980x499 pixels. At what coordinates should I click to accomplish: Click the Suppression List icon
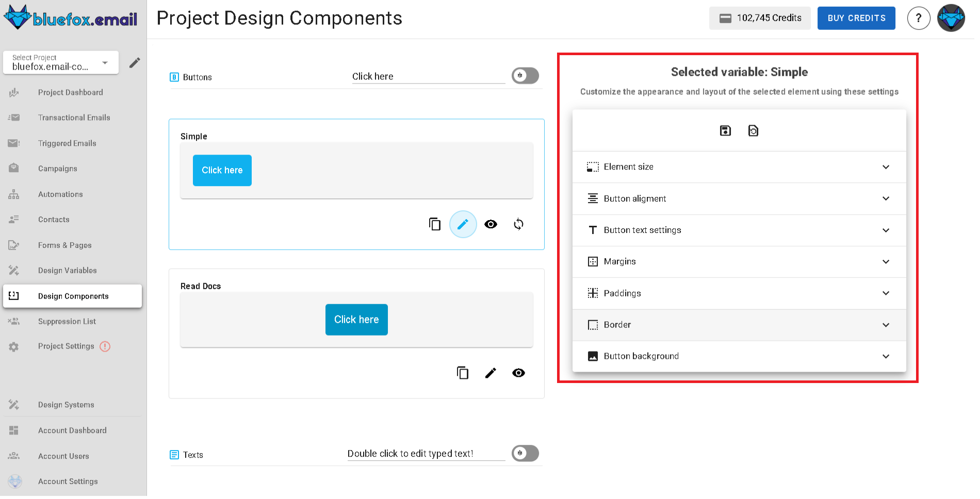tap(14, 322)
